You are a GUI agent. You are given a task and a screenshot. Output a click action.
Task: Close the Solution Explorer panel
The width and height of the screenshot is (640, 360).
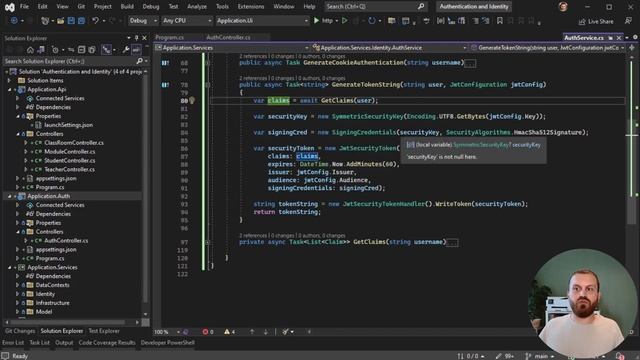tap(144, 38)
